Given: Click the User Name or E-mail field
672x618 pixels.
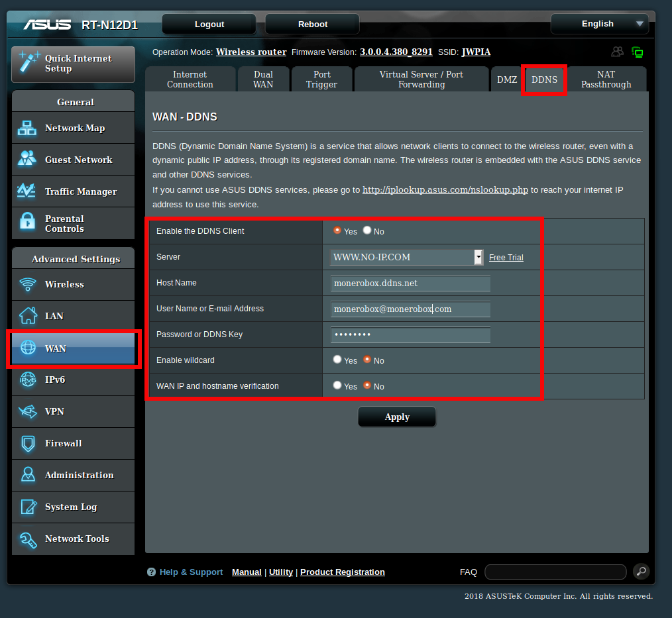Looking at the screenshot, I should tap(410, 309).
